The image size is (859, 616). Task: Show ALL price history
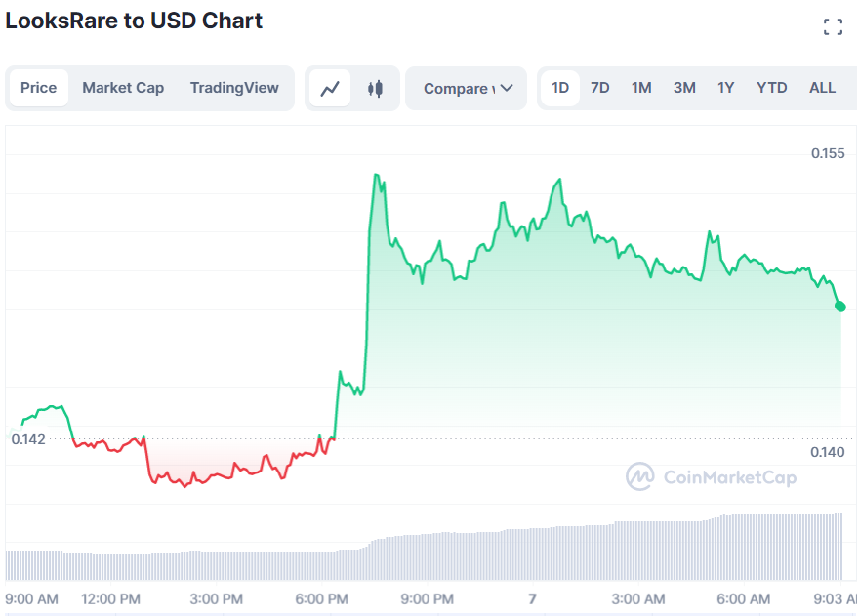pos(822,88)
